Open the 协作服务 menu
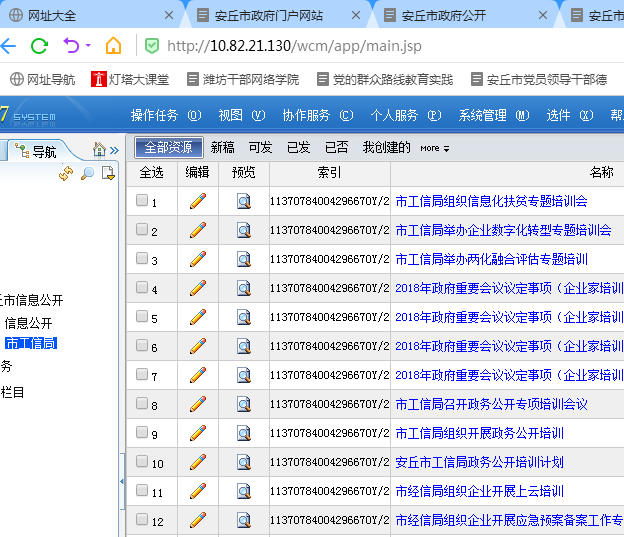624x537 pixels. tap(318, 115)
